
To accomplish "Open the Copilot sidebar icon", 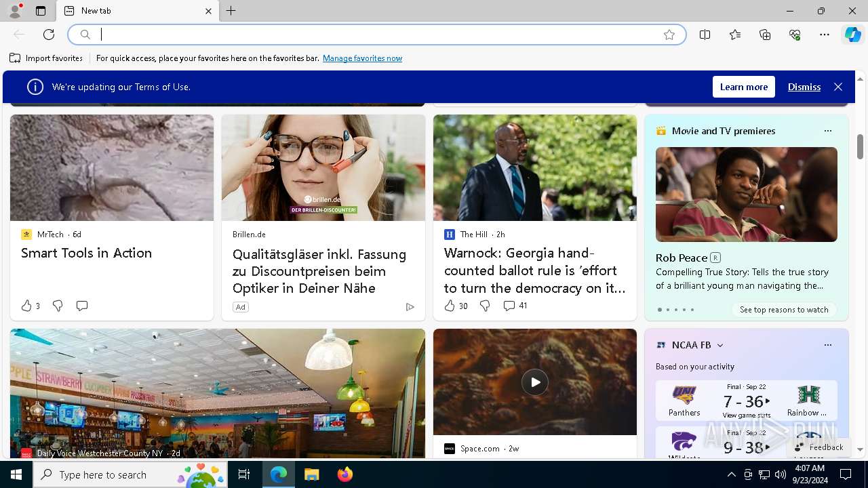I will click(x=852, y=35).
